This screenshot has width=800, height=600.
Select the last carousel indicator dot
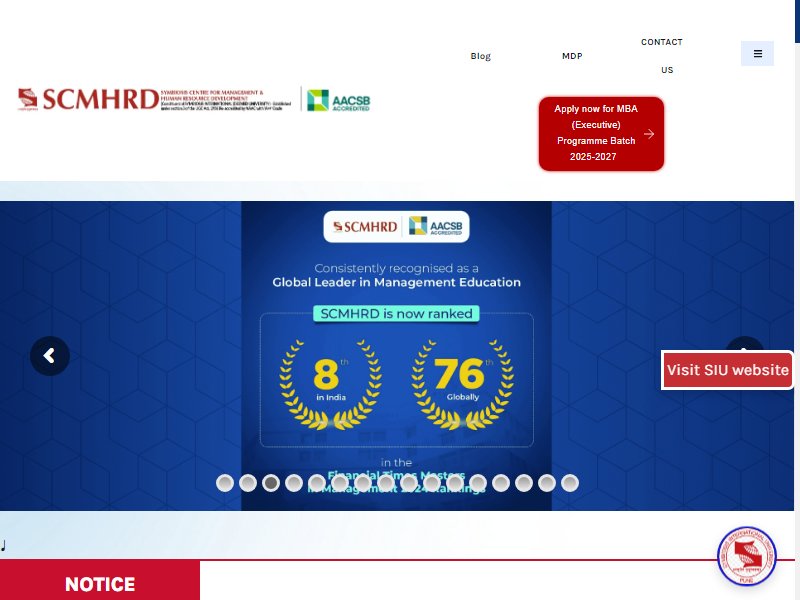coord(570,483)
